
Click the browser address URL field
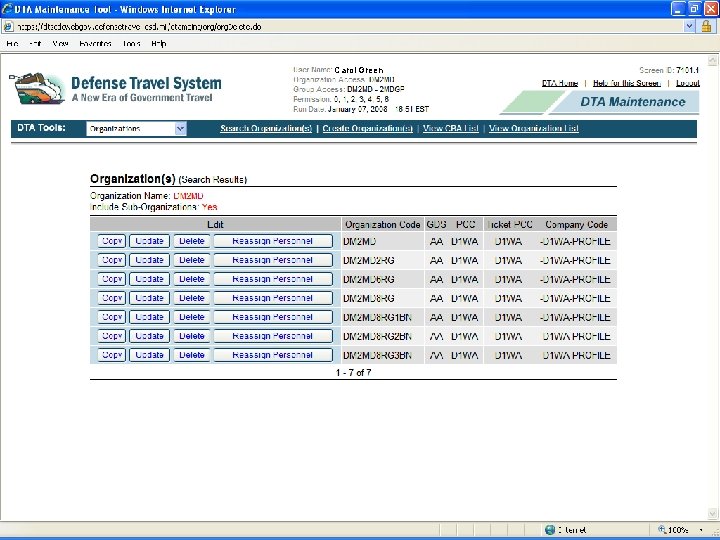pyautogui.click(x=349, y=27)
